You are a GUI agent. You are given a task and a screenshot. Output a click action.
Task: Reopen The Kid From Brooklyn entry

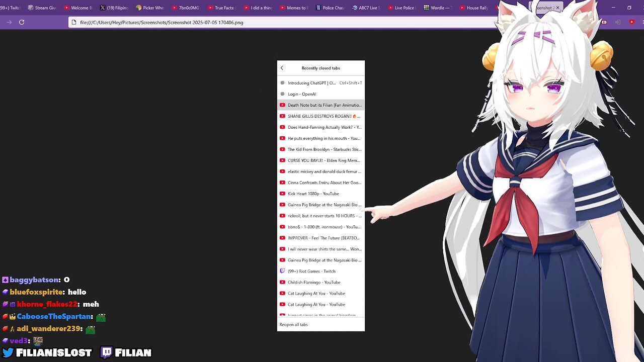321,149
